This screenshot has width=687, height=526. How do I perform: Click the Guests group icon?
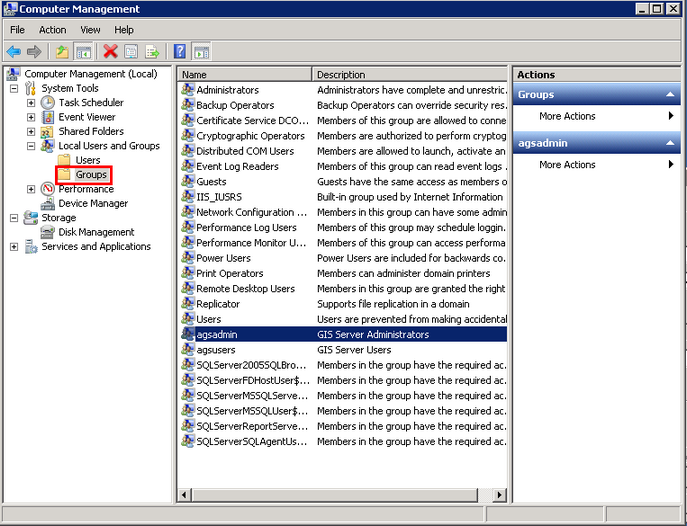coord(188,181)
